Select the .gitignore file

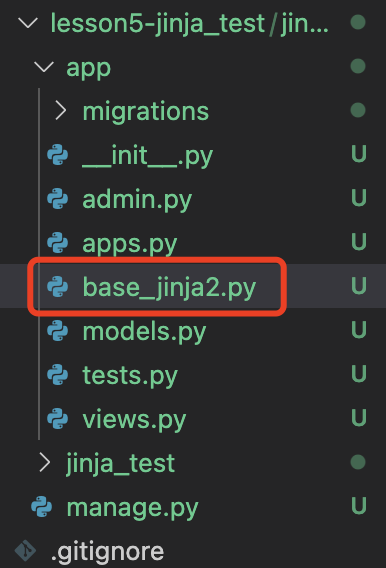coord(108,552)
